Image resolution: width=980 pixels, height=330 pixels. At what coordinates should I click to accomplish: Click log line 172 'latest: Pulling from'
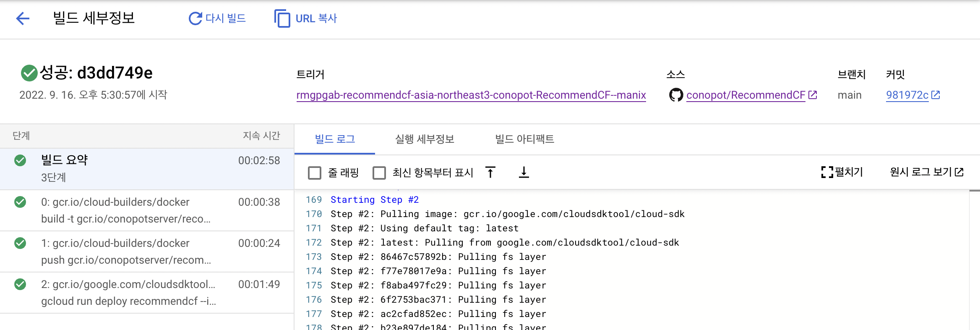[x=505, y=243]
